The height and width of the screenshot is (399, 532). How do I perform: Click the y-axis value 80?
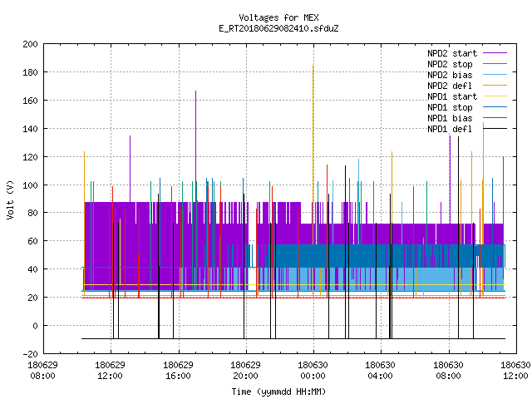tap(32, 213)
